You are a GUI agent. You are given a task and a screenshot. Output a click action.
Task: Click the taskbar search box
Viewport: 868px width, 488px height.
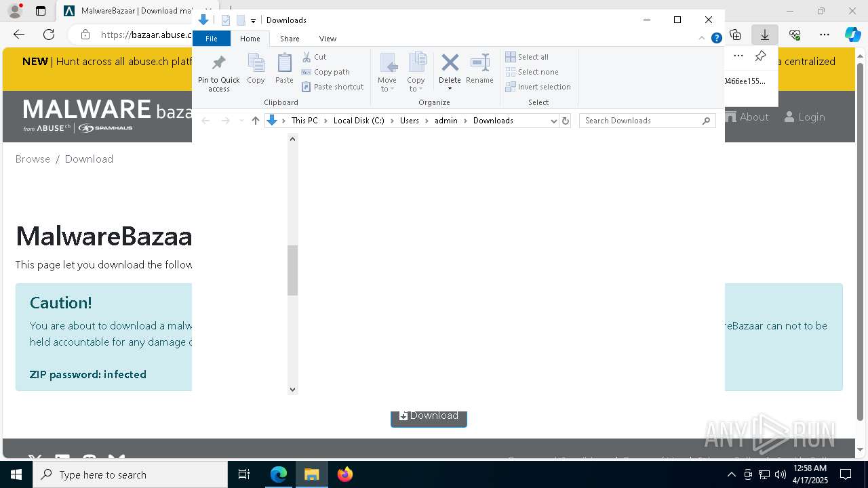pyautogui.click(x=130, y=474)
